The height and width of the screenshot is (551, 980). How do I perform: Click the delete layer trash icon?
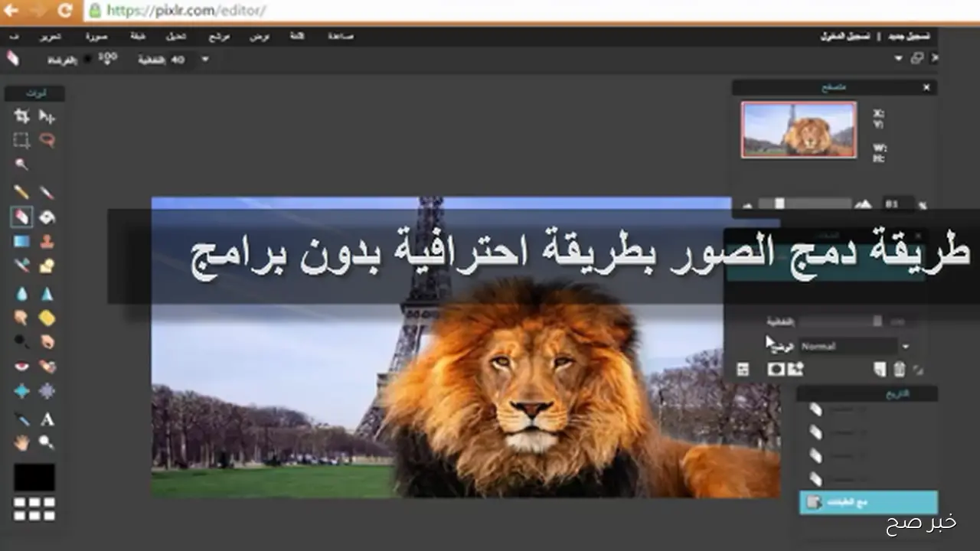click(900, 368)
